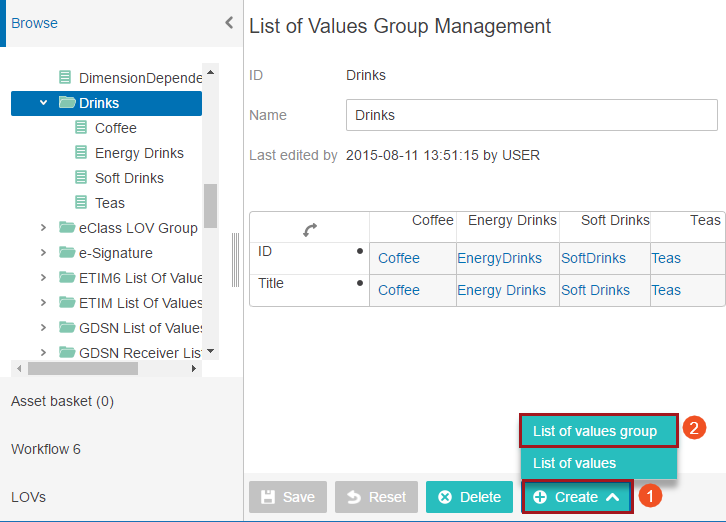Expand the GDSN List of Values node
726x522 pixels.
point(43,327)
